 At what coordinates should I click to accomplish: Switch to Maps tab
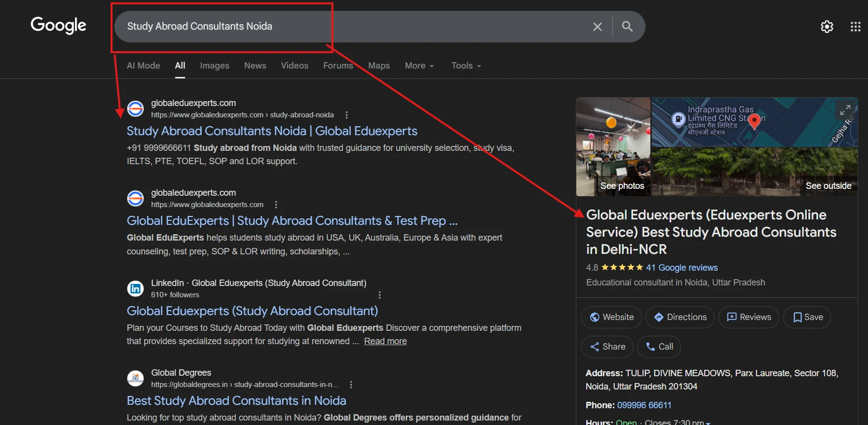pos(379,66)
